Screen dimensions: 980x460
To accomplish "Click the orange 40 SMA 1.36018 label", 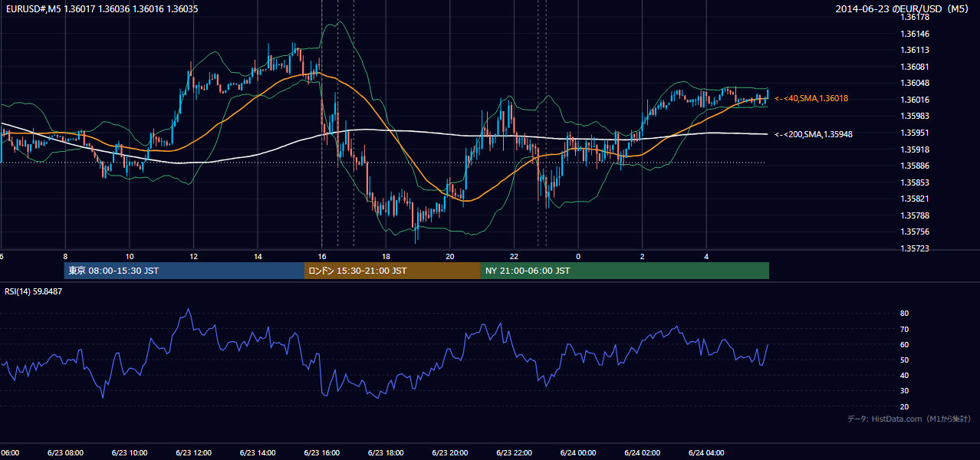I will tap(811, 98).
